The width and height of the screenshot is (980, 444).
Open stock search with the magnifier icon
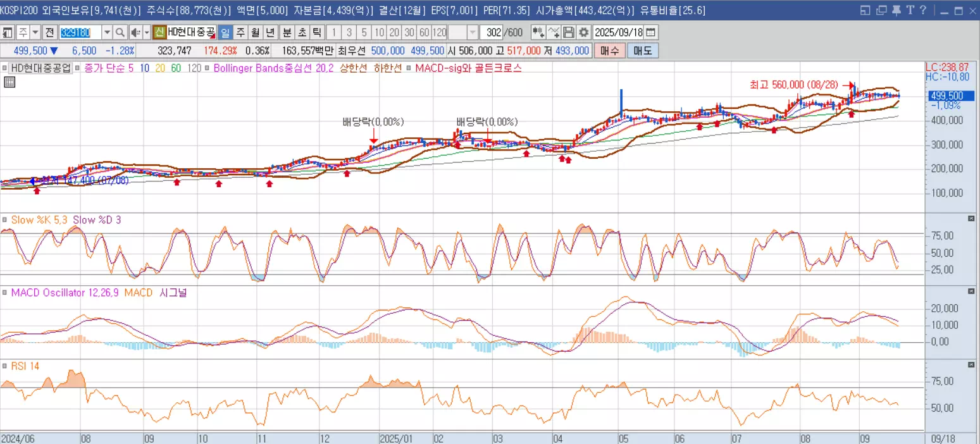coord(120,32)
